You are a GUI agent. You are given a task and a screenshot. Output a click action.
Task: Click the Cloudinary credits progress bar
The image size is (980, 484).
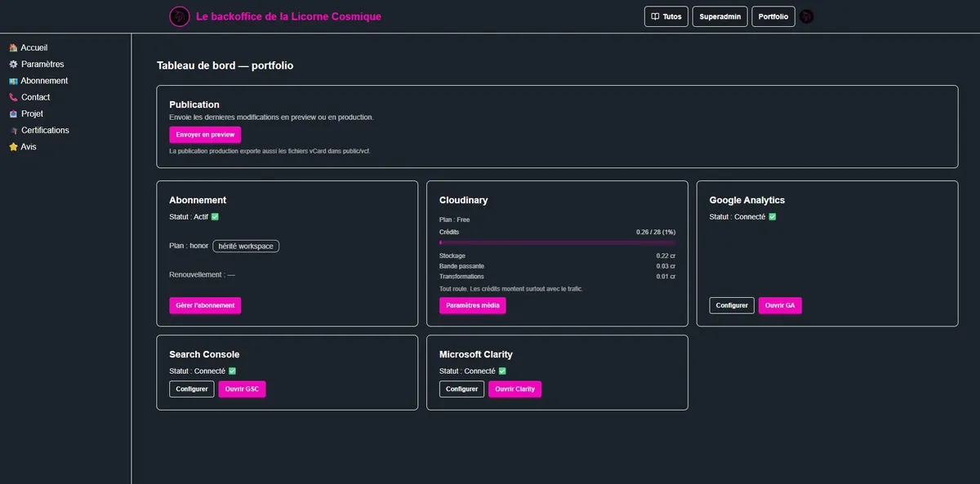pos(557,242)
